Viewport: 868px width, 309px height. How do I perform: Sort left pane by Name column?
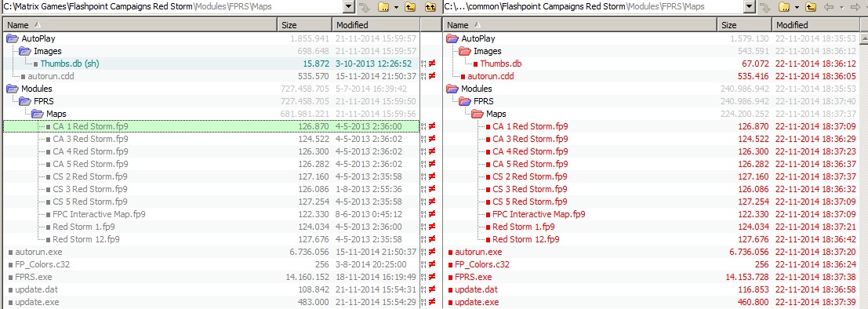click(140, 25)
